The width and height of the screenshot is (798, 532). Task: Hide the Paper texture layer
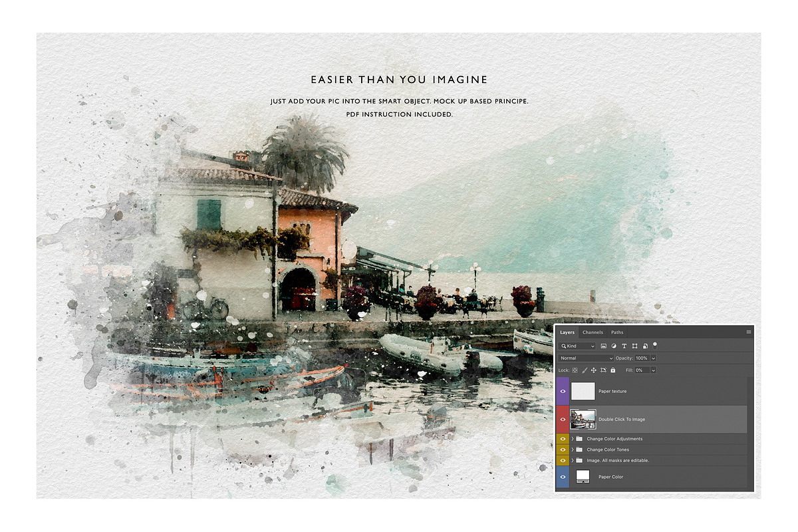point(563,392)
